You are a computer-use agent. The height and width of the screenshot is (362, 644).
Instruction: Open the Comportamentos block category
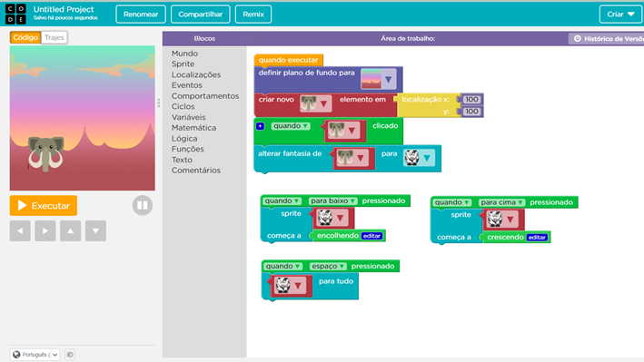click(205, 95)
